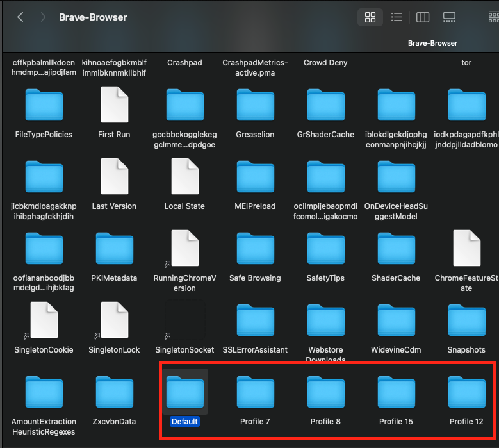Select the highlighted Default folder icon
Image resolution: width=499 pixels, height=448 pixels.
(x=185, y=392)
